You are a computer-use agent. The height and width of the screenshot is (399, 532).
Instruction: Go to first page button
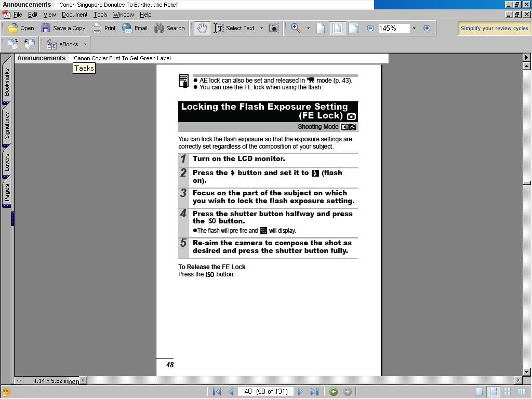coord(217,392)
